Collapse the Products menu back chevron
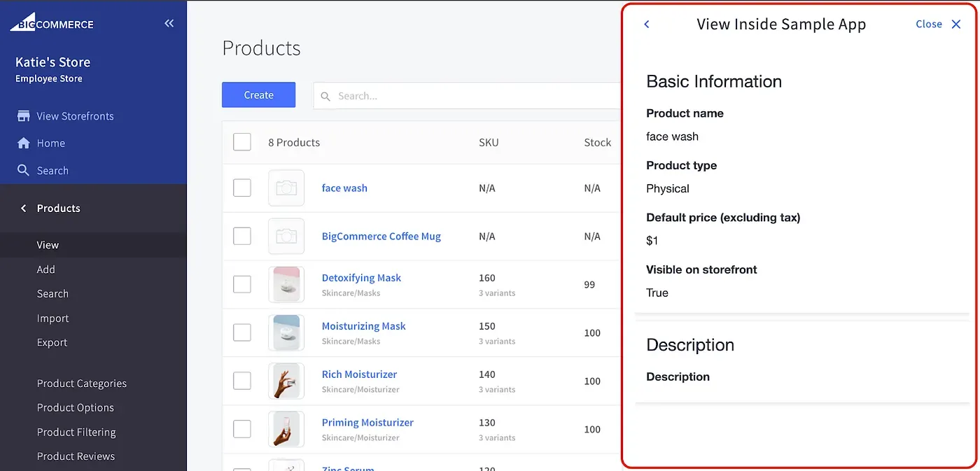 (24, 209)
